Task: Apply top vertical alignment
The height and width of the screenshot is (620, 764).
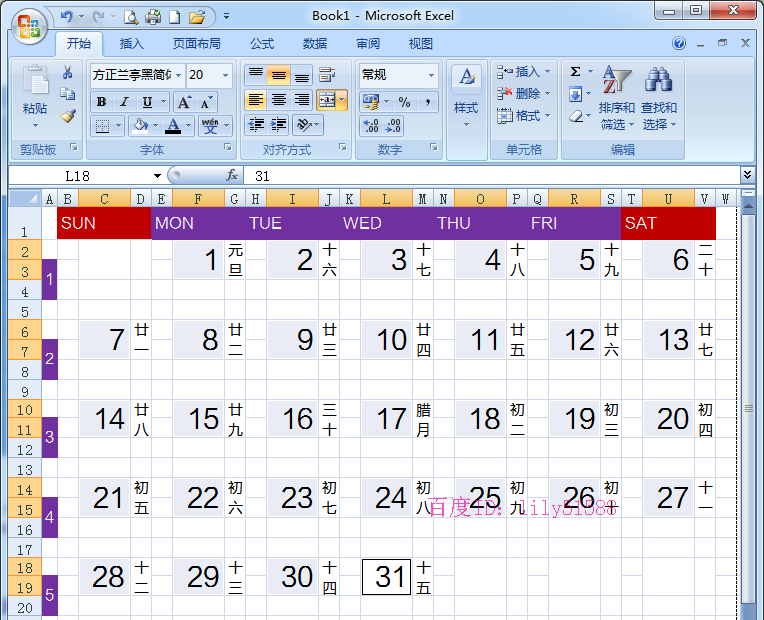Action: 256,75
